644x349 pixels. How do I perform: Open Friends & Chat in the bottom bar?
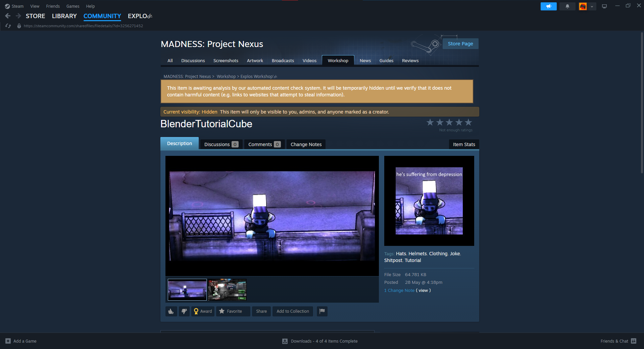tap(618, 341)
